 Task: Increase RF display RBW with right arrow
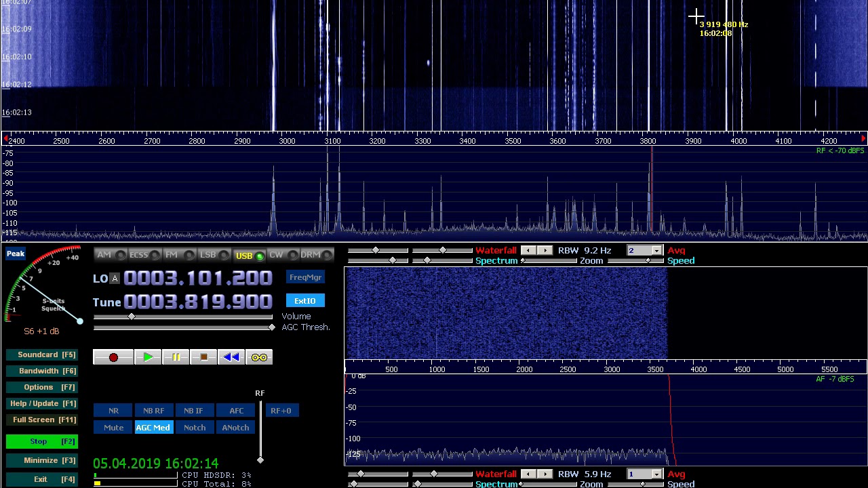545,250
